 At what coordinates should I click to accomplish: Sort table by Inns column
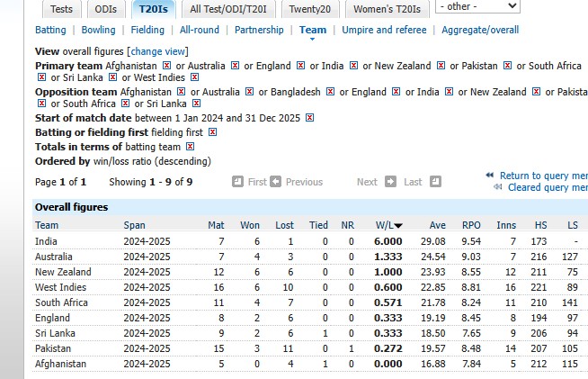pyautogui.click(x=506, y=225)
